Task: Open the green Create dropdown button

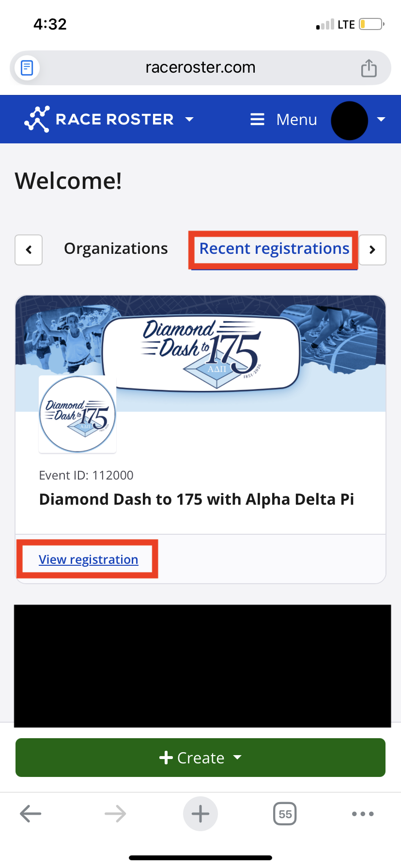Action: pyautogui.click(x=200, y=758)
